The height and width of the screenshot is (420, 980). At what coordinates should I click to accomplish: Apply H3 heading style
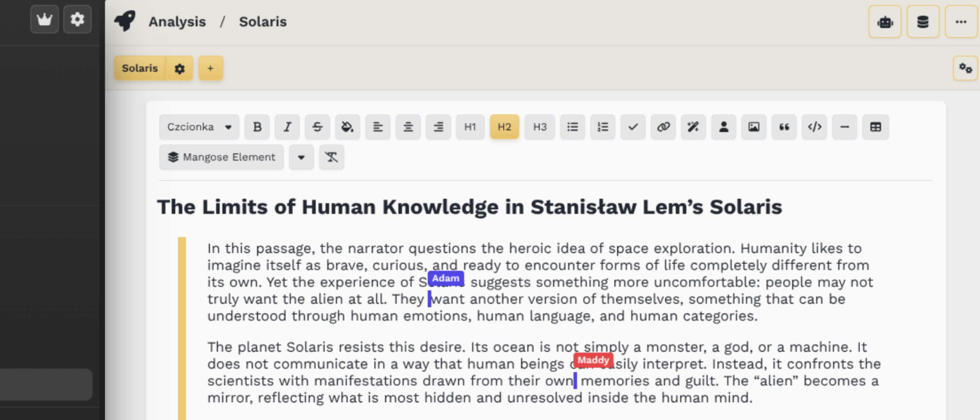539,127
